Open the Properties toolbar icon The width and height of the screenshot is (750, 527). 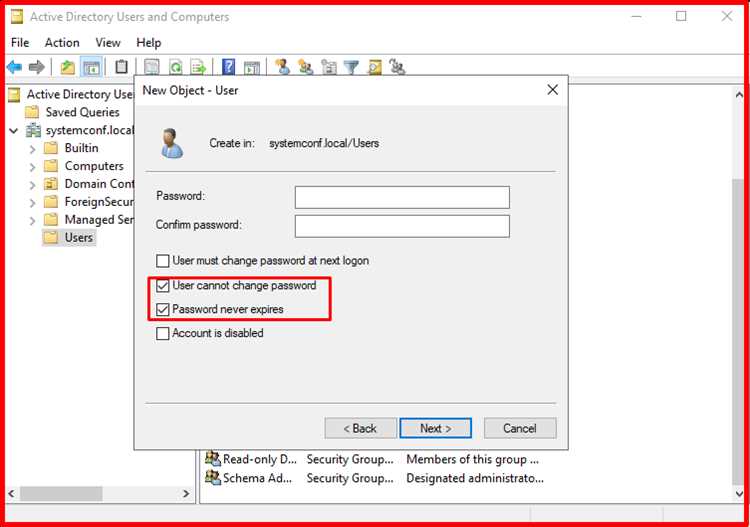(152, 66)
